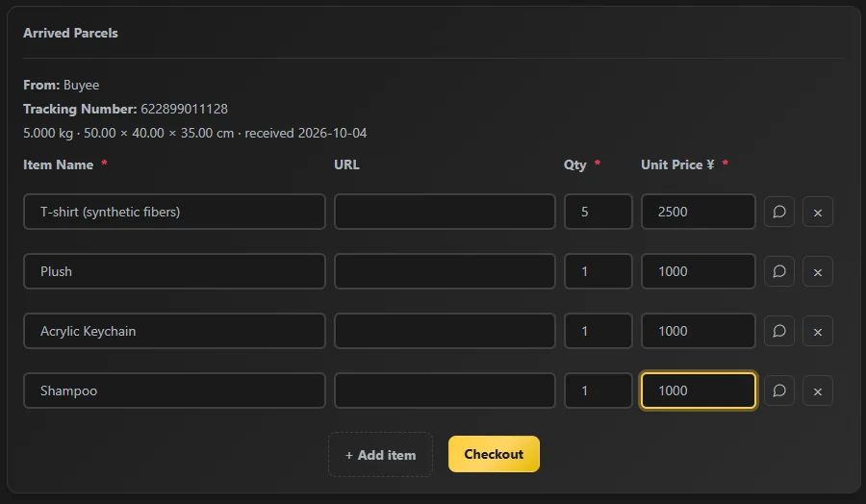Screen dimensions: 866x504
Task: Click the Checkout button
Action: click(494, 454)
